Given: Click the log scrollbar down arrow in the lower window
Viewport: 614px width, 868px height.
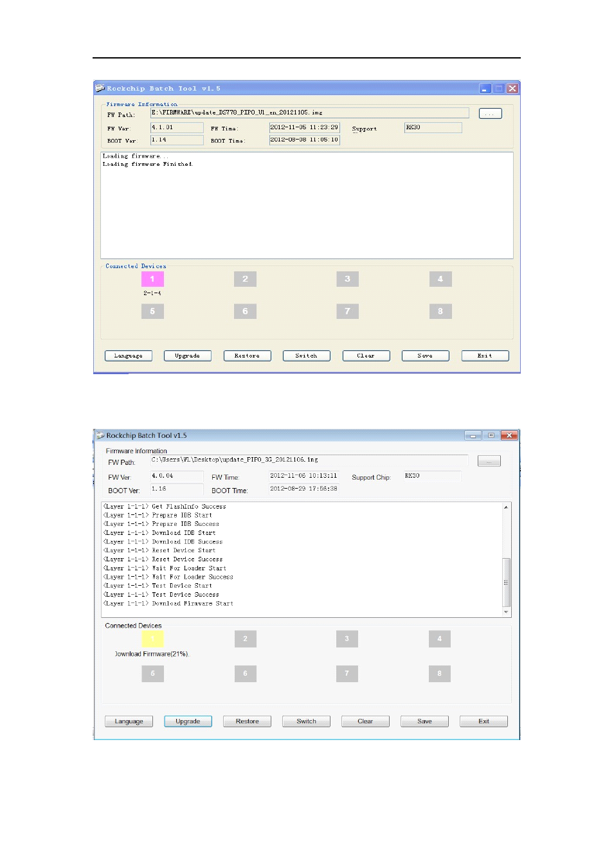Looking at the screenshot, I should pyautogui.click(x=507, y=612).
